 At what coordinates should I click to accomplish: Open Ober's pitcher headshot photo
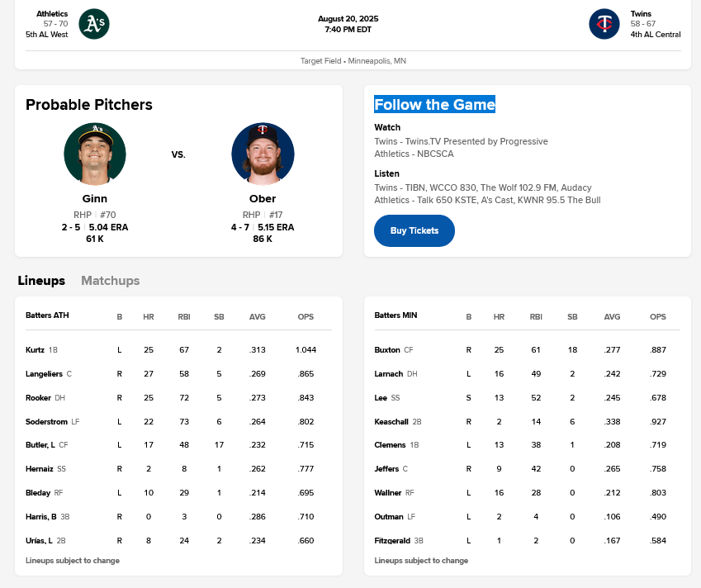point(263,154)
